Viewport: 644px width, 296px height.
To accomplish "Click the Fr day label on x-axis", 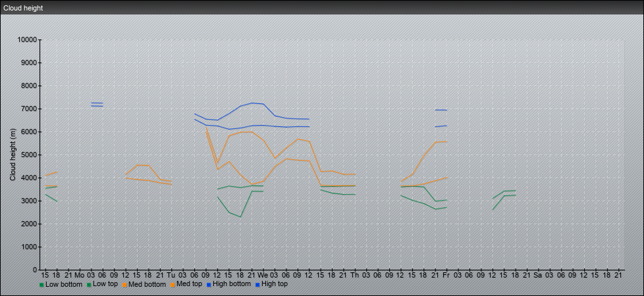I will point(446,276).
